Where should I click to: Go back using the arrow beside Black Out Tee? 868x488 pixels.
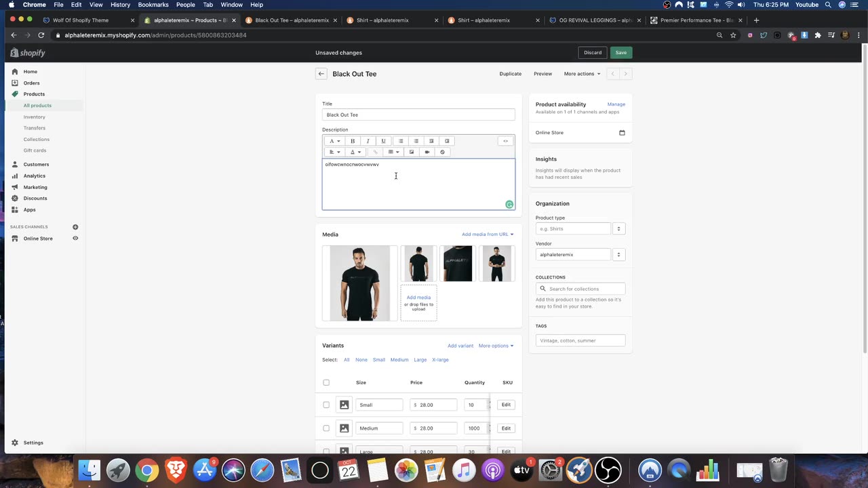click(321, 74)
